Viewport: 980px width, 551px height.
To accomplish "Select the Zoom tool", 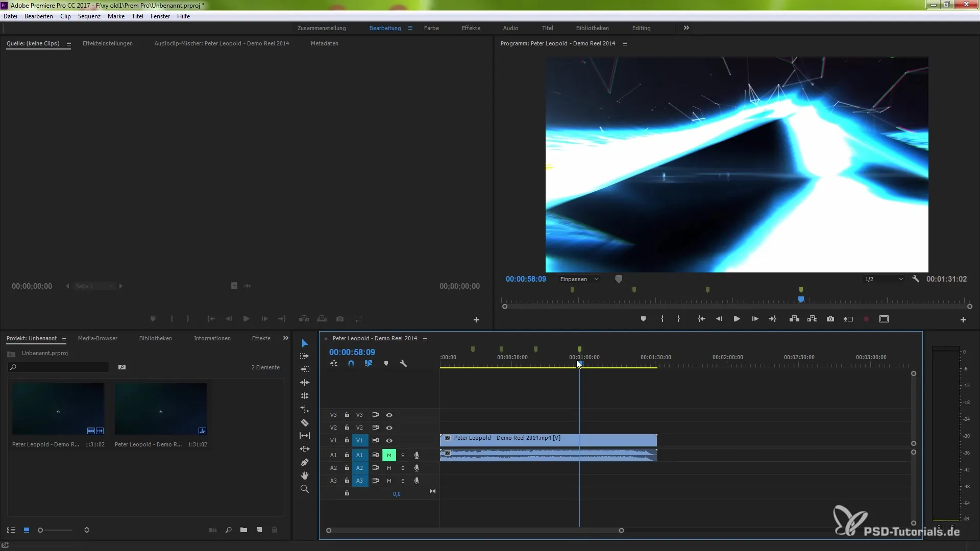I will pyautogui.click(x=305, y=489).
